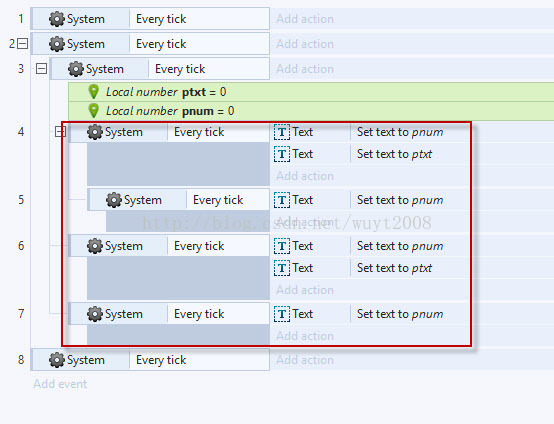The image size is (554, 424).
Task: Click Add action in event 1
Action: click(305, 19)
